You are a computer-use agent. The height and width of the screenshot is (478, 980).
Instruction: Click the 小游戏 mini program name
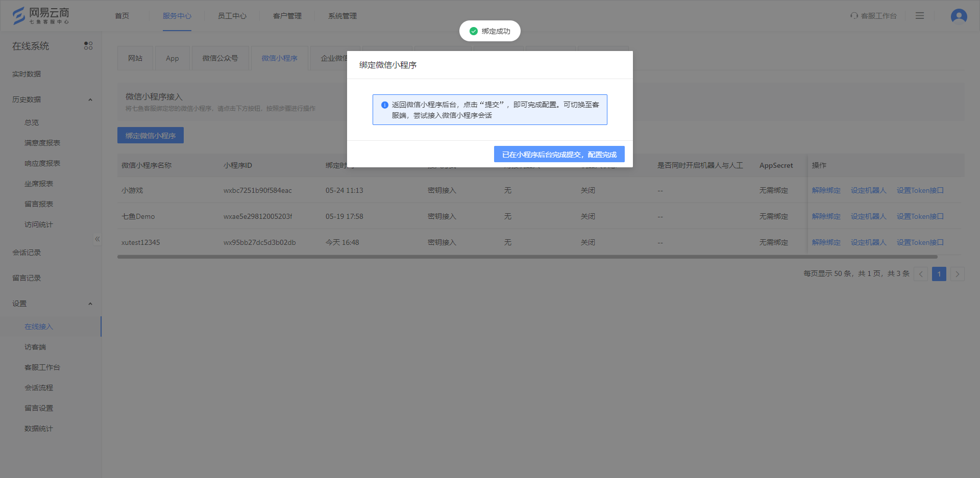click(132, 190)
